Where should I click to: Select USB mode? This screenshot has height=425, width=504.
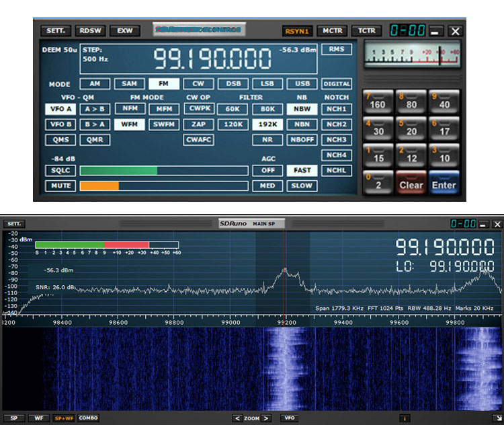(302, 83)
